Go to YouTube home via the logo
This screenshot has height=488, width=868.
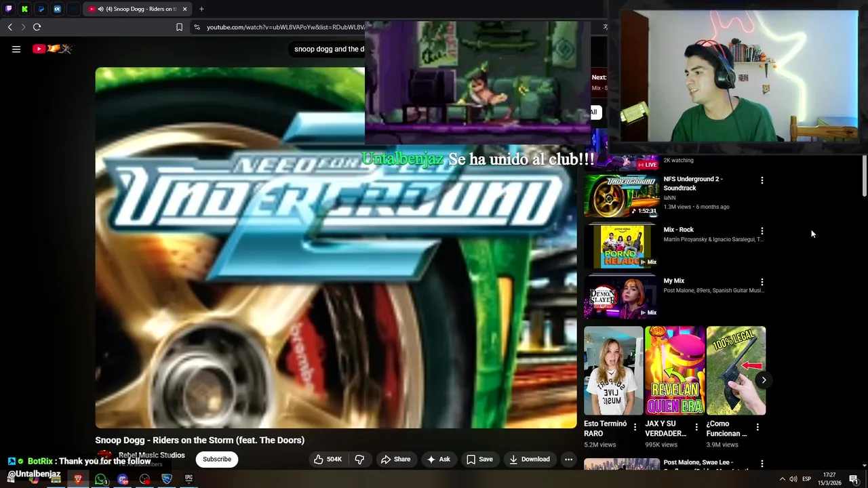pos(52,49)
